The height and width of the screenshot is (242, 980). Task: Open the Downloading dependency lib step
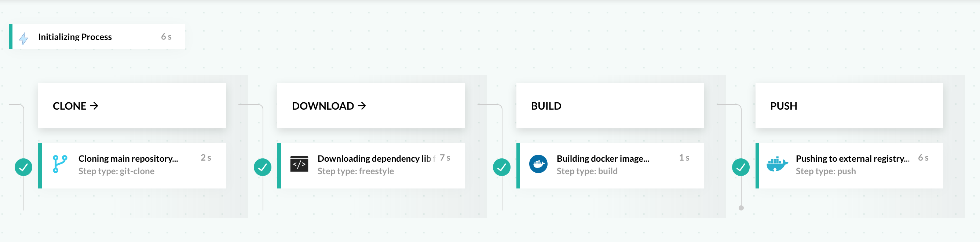[374, 159]
